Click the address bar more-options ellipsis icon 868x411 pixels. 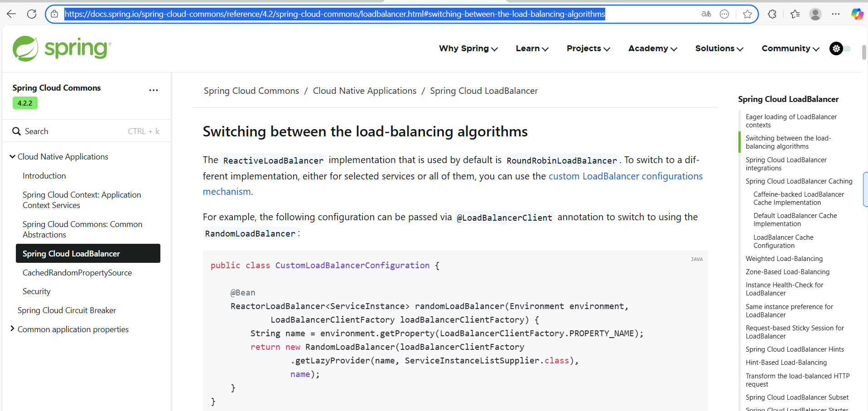724,14
